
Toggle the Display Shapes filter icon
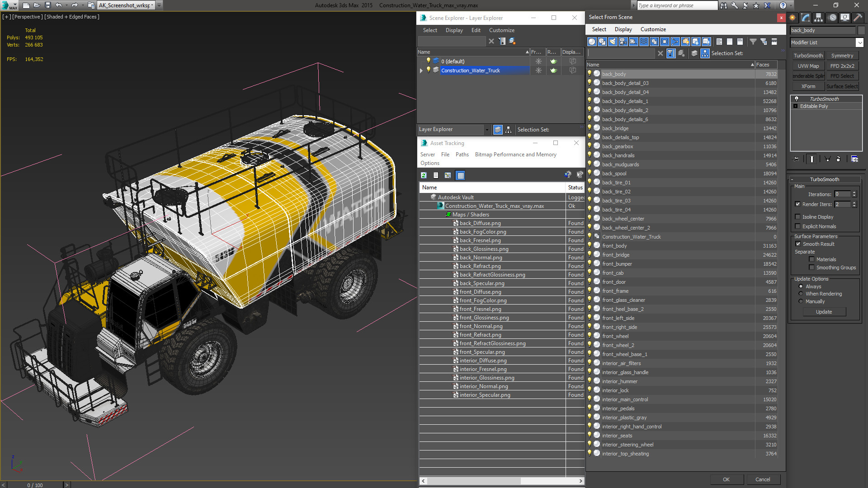[x=602, y=42]
